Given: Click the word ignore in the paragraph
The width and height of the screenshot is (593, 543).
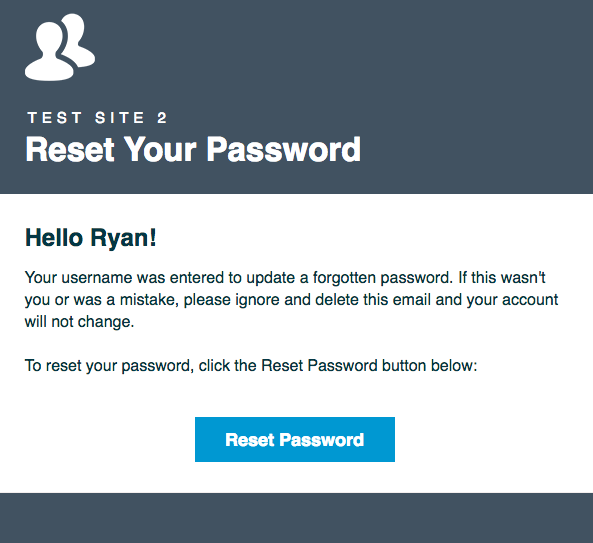Looking at the screenshot, I should point(258,300).
